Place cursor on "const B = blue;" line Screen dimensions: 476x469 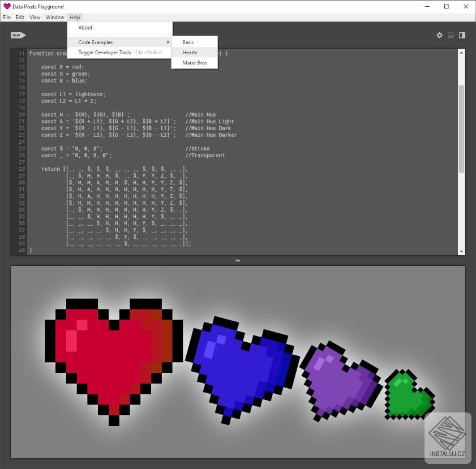64,81
